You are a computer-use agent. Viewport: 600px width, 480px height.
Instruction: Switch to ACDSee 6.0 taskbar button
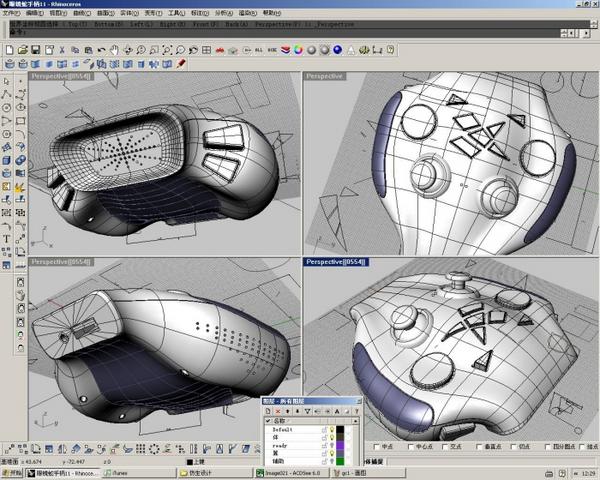[x=292, y=473]
